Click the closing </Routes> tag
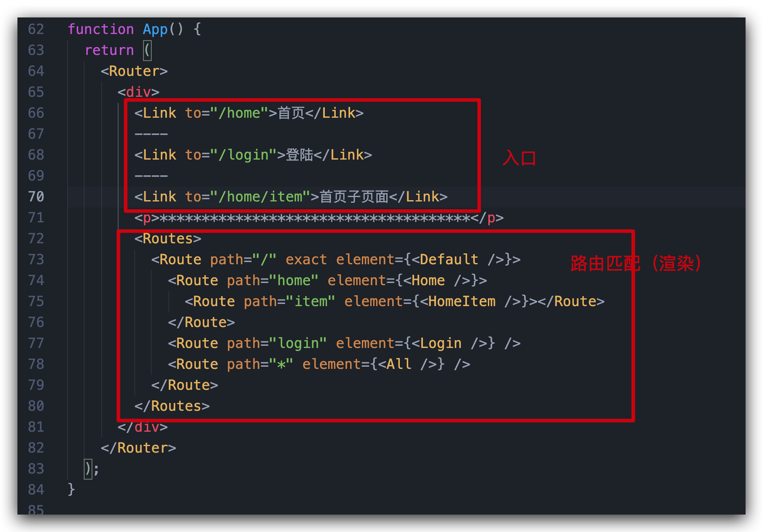 (172, 406)
